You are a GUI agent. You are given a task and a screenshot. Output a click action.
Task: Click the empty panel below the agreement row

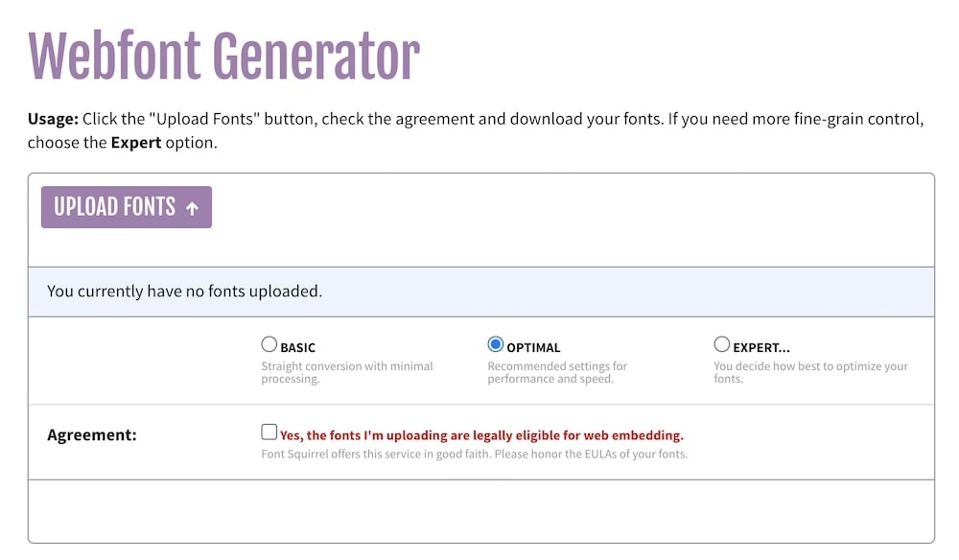tap(480, 510)
